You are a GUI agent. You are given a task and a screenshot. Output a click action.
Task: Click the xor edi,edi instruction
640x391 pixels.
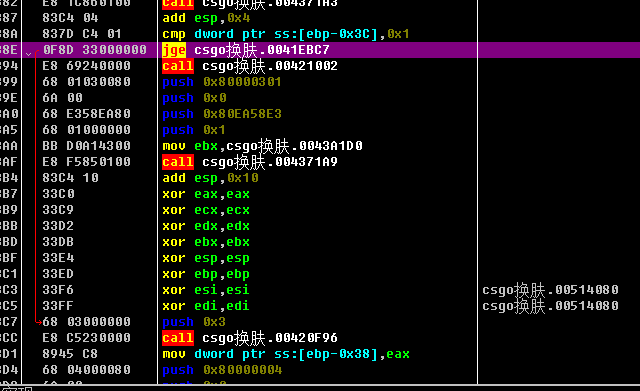[206, 306]
